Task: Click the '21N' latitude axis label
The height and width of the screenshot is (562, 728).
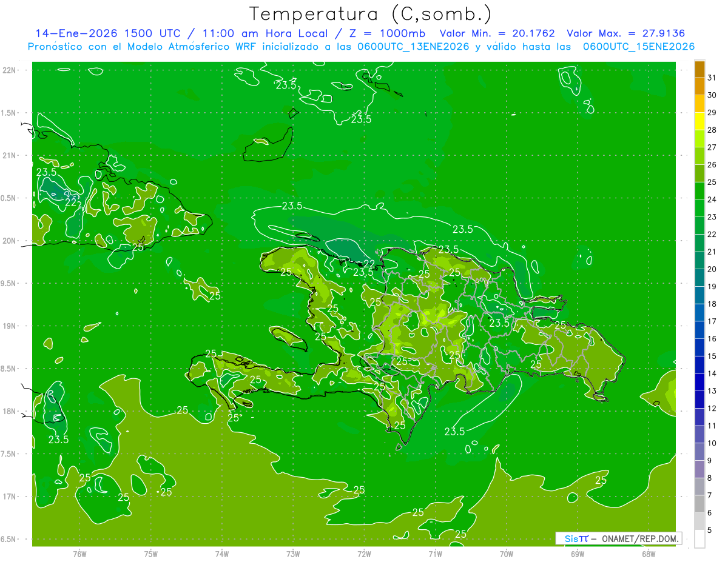Action: pyautogui.click(x=10, y=155)
